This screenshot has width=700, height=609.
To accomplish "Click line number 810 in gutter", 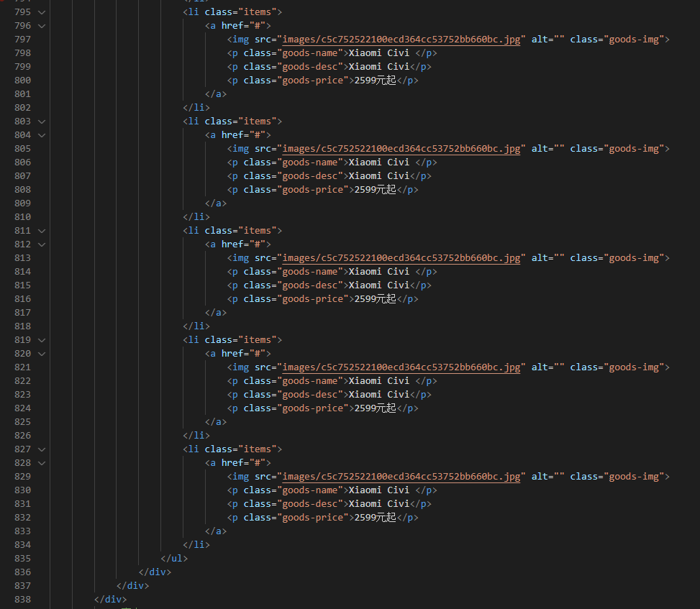I will [23, 217].
